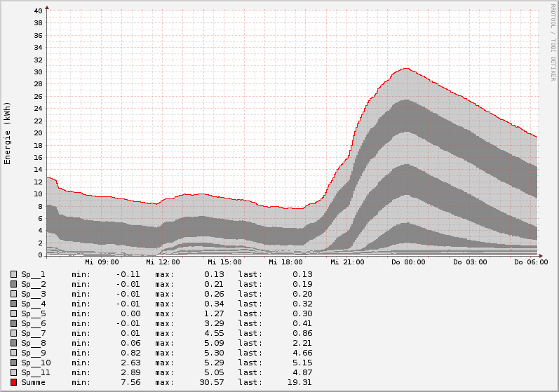Click the 'Mi 21:00' time axis label
Screen dimensions: 559x392
pyautogui.click(x=347, y=262)
